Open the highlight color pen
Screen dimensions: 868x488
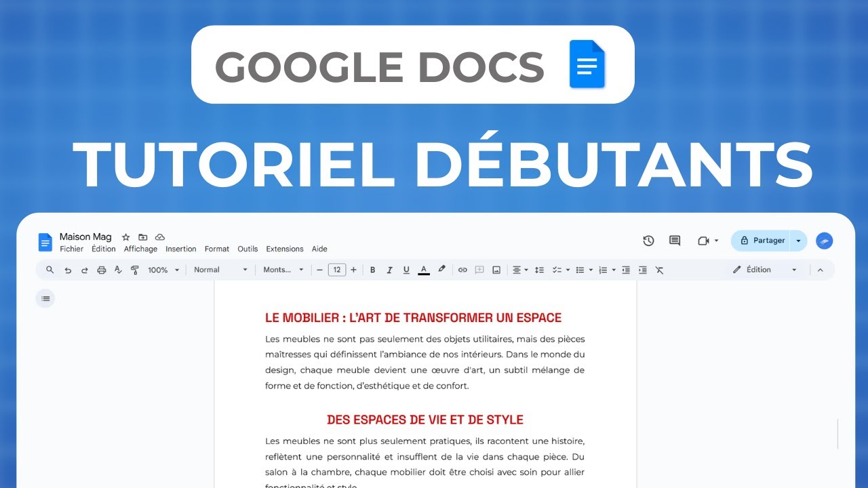(441, 269)
